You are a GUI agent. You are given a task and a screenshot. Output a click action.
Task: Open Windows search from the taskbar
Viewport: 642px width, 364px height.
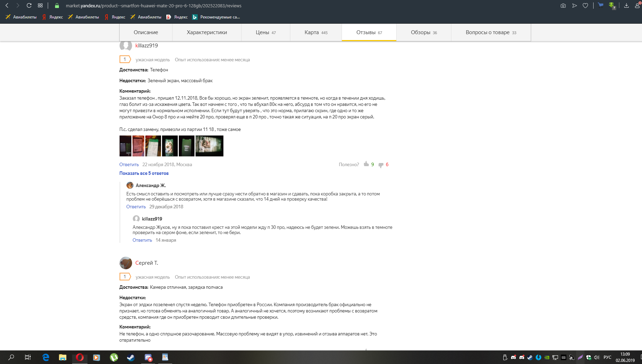point(11,357)
